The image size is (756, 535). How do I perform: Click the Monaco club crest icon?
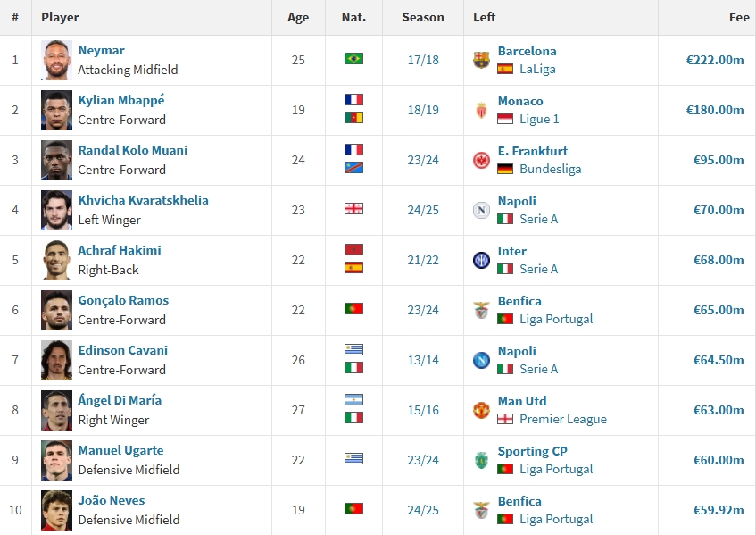482,110
